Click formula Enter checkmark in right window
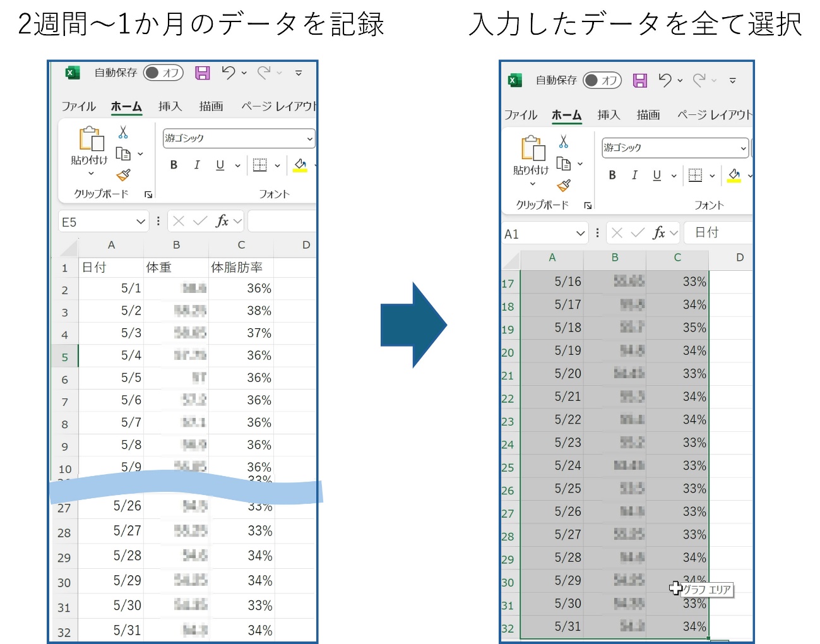Screen dimensions: 820x644 pyautogui.click(x=638, y=233)
